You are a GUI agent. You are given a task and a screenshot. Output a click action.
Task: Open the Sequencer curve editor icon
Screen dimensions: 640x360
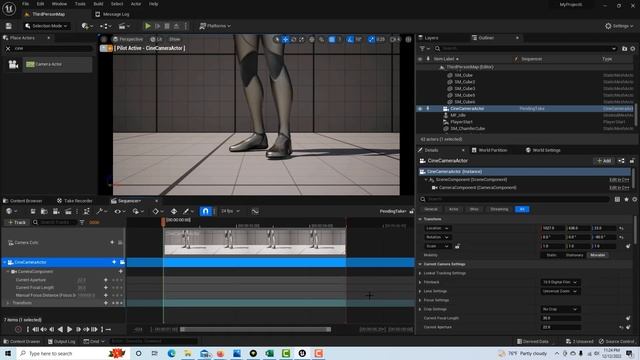[x=255, y=211]
